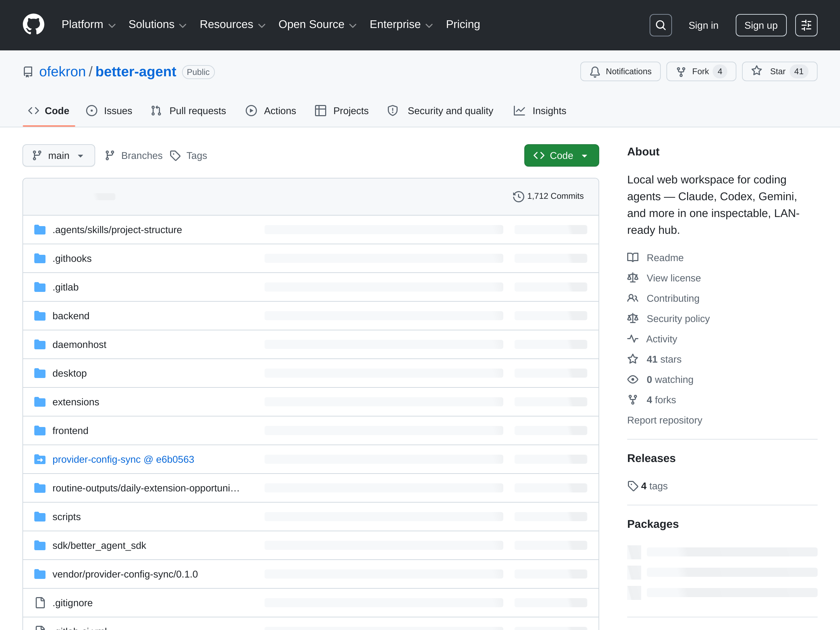
Task: Click the star icon beside 41 stars
Action: tap(633, 359)
